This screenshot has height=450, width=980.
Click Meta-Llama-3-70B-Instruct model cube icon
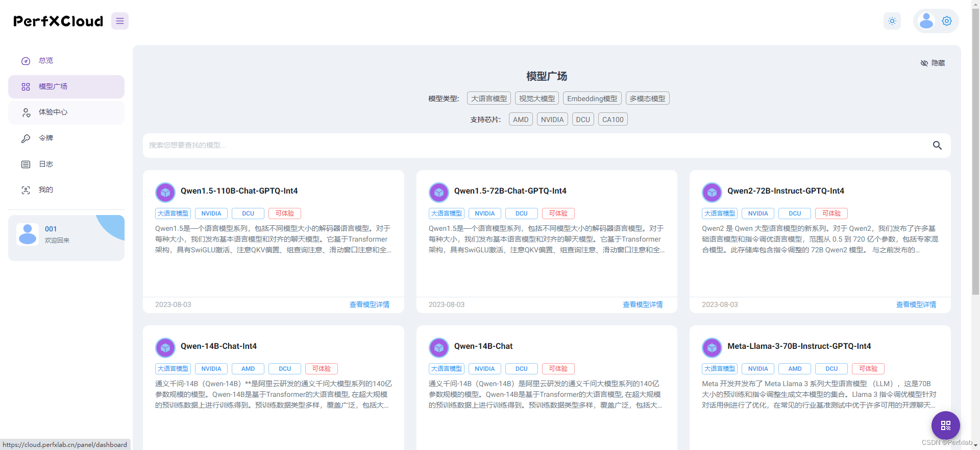pos(712,348)
